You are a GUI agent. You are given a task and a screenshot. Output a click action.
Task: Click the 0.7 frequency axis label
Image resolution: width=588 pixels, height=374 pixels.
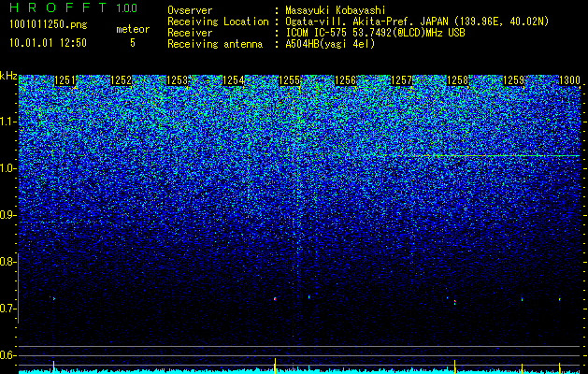(7, 309)
